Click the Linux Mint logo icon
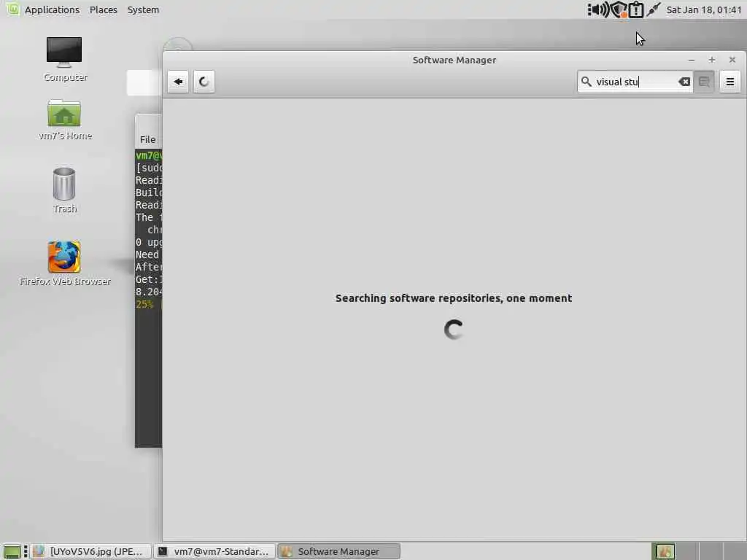 coord(13,9)
